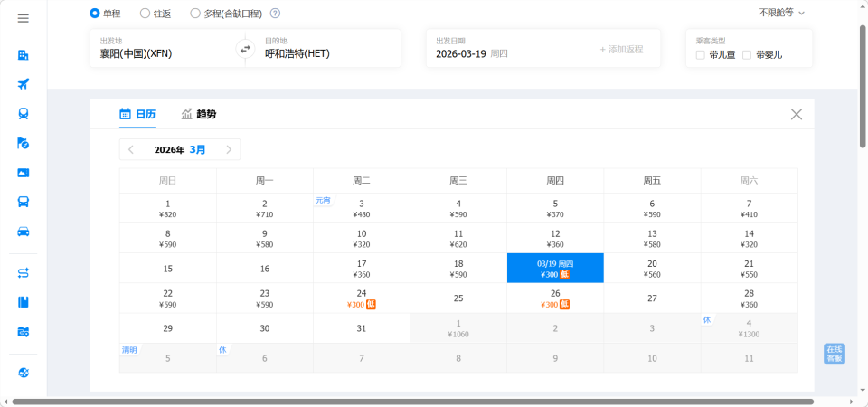
Task: Pick March 31 in the calendar
Action: (x=362, y=327)
